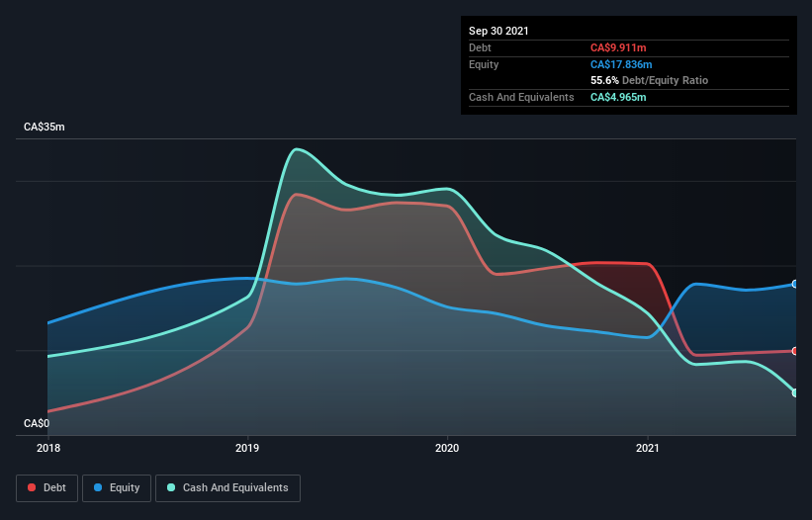Click the CA$9.911m debt value

(618, 47)
